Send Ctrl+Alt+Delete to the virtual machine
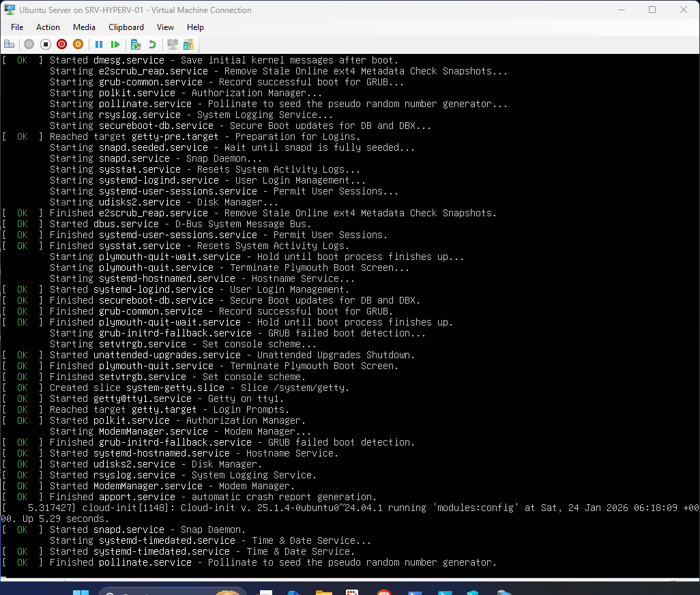Image resolution: width=700 pixels, height=595 pixels. [10, 44]
